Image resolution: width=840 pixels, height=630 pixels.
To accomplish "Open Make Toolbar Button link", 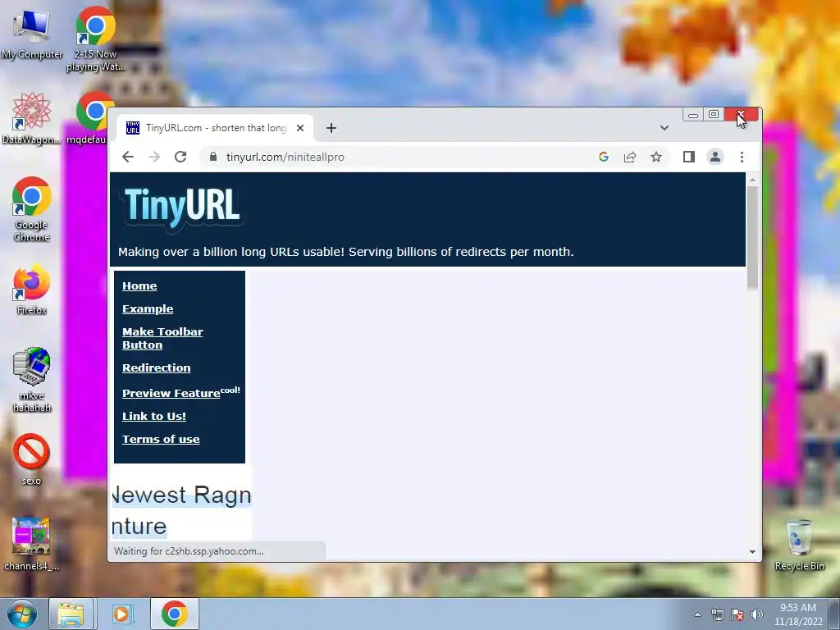I will pos(162,338).
